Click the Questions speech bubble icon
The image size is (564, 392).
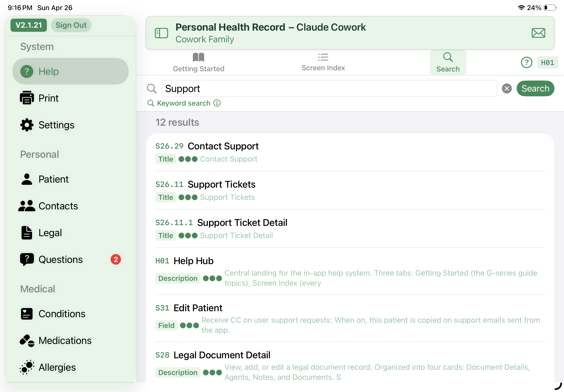point(27,260)
